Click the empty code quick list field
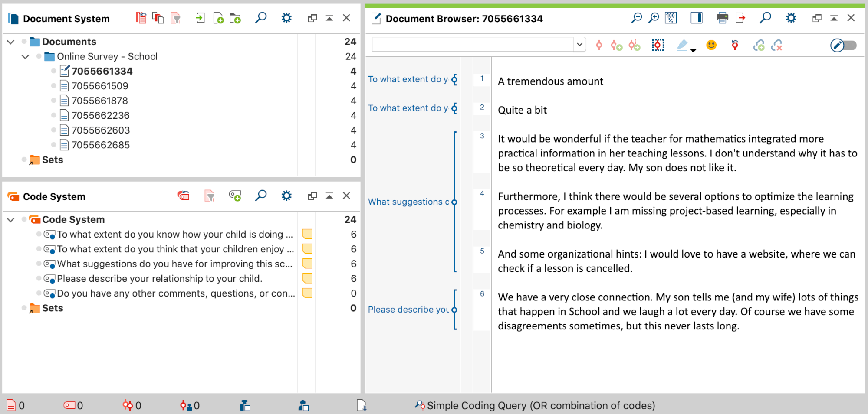 coord(473,44)
